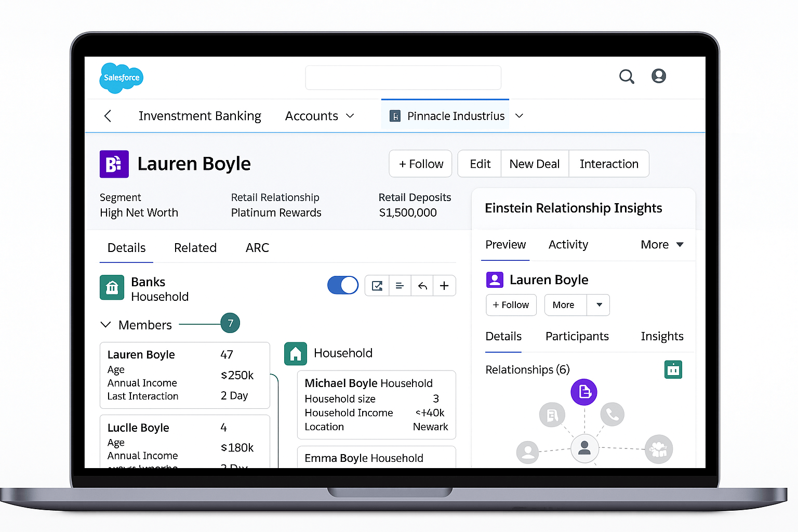Open the Preview tab in Einstein Insights

tap(506, 245)
